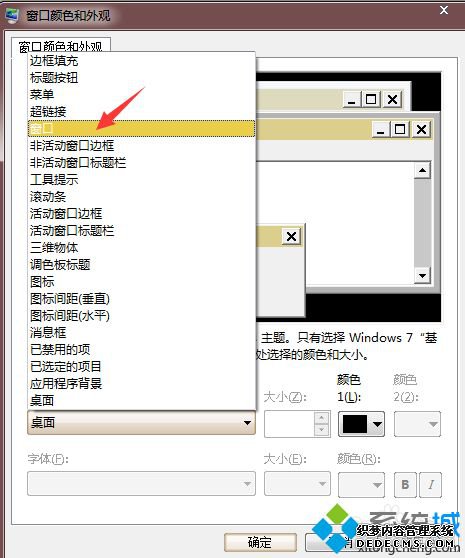Screen dimensions: 465x558
Task: Select 窗口 in the item list
Action: [141, 128]
